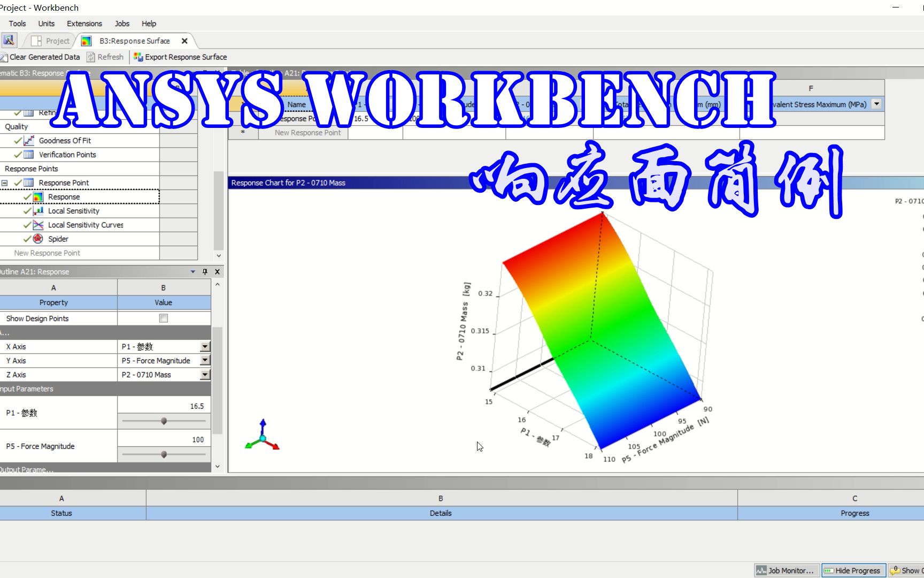Select the Response chart icon
This screenshot has width=924, height=578.
point(38,197)
